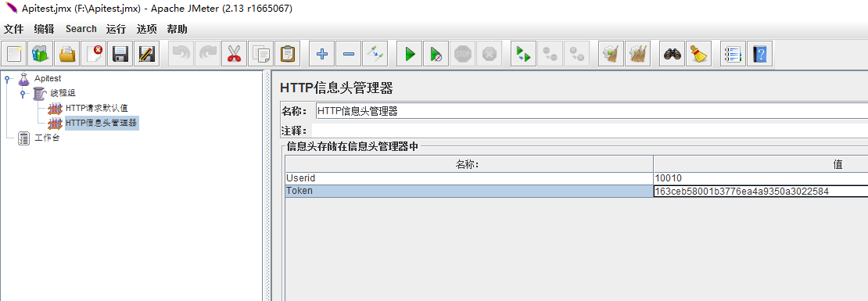Viewport: 868px width, 301px height.
Task: Open the 帮助 menu
Action: coord(178,30)
